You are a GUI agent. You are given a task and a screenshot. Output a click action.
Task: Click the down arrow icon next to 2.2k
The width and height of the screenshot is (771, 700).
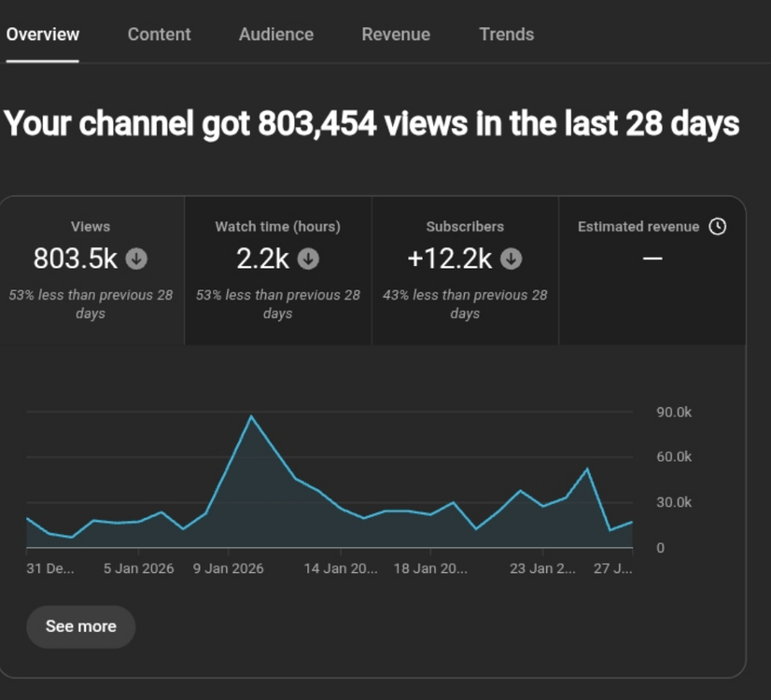(x=308, y=259)
